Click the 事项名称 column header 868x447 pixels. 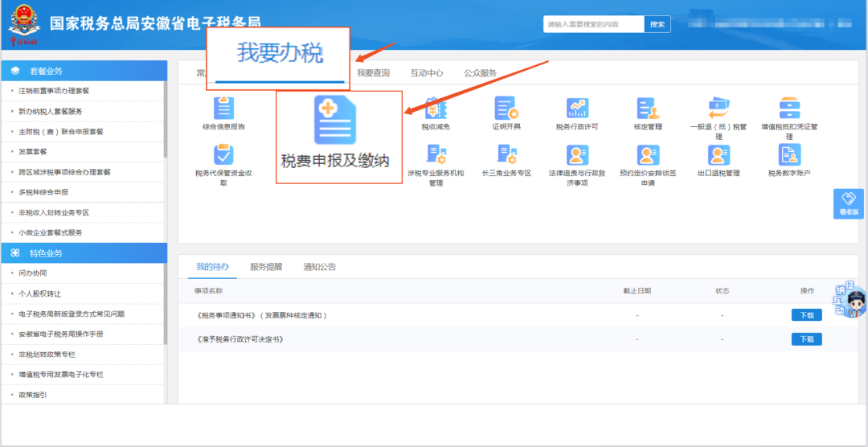point(208,290)
